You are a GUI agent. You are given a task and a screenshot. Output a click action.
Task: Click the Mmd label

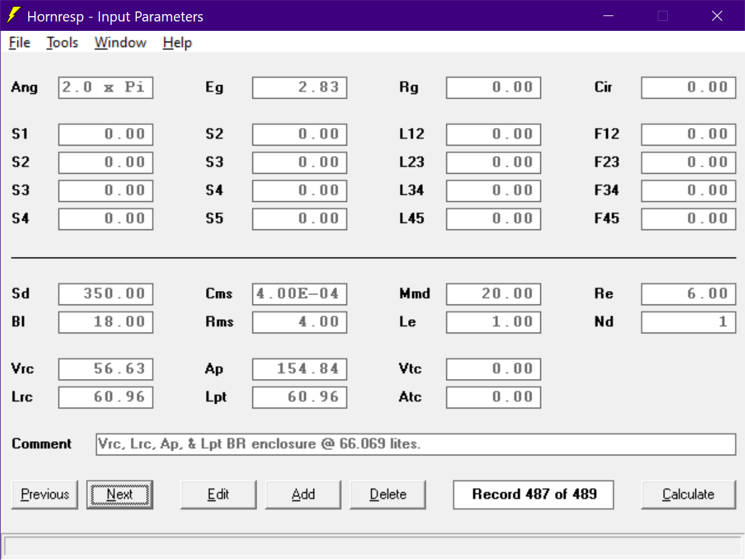414,294
